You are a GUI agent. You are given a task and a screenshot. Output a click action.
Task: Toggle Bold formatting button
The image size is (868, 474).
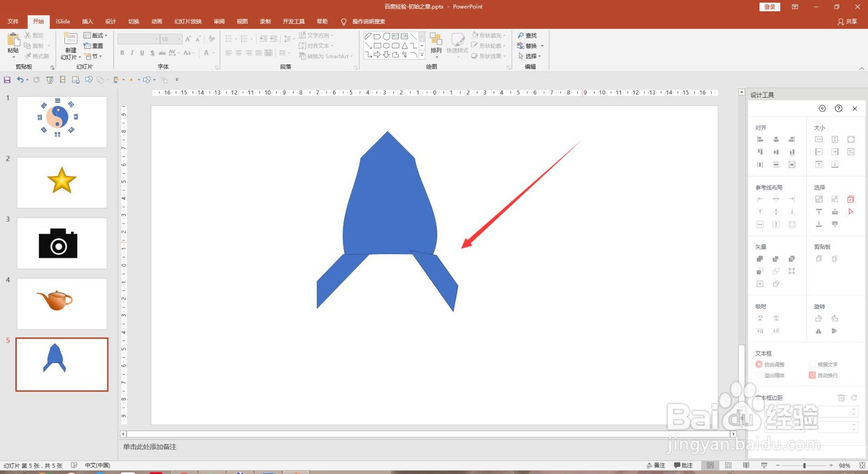point(122,53)
